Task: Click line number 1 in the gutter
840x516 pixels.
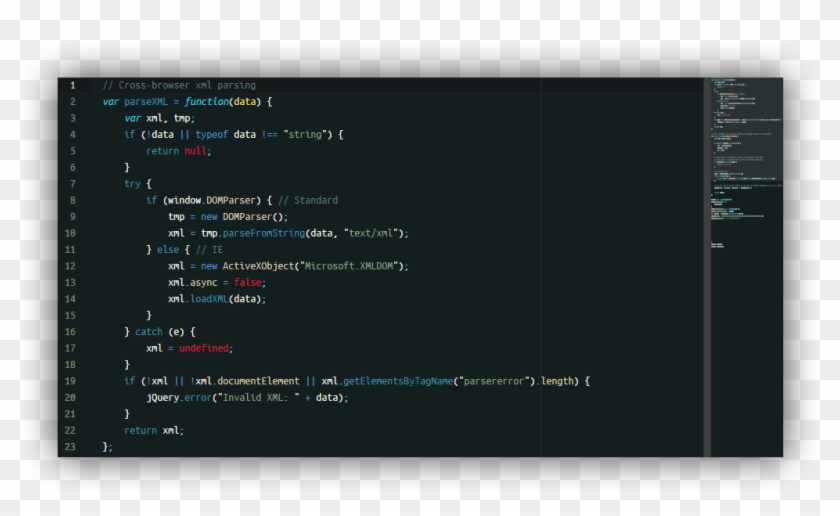Action: 73,86
